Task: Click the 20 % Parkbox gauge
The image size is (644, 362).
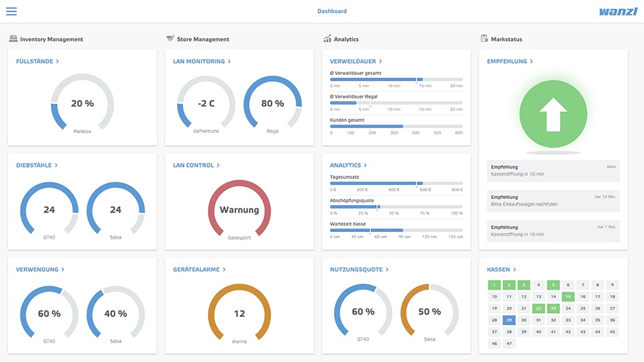Action: pyautogui.click(x=82, y=103)
